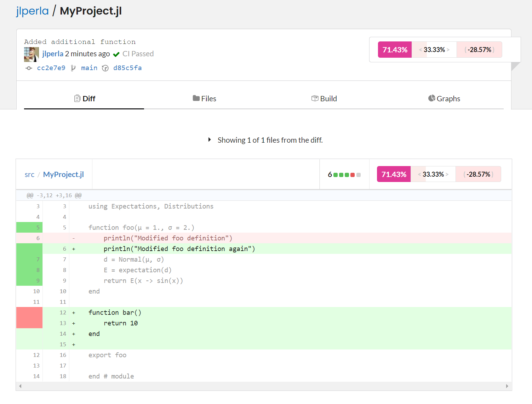The width and height of the screenshot is (532, 404).
Task: Open the jlperla owner link in header
Action: point(32,11)
